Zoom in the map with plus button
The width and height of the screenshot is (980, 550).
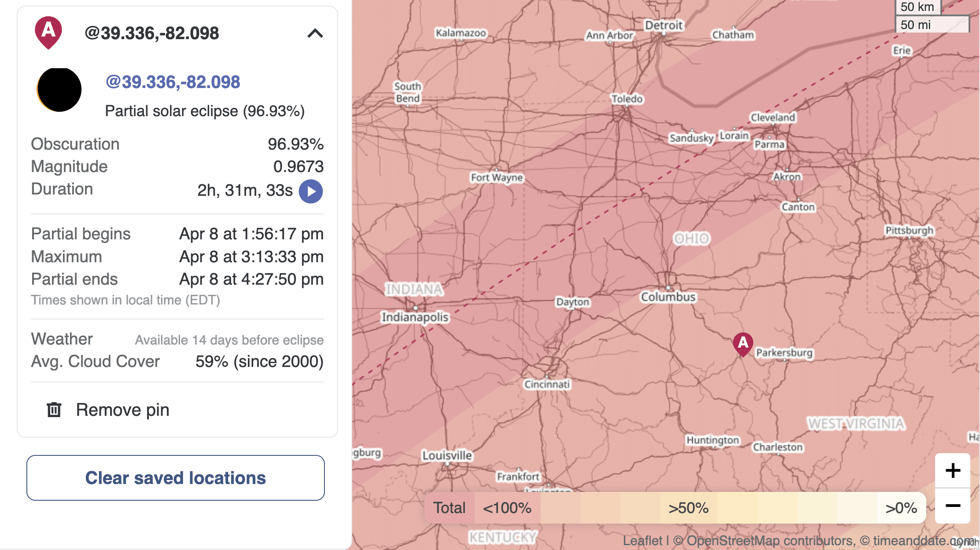[953, 470]
